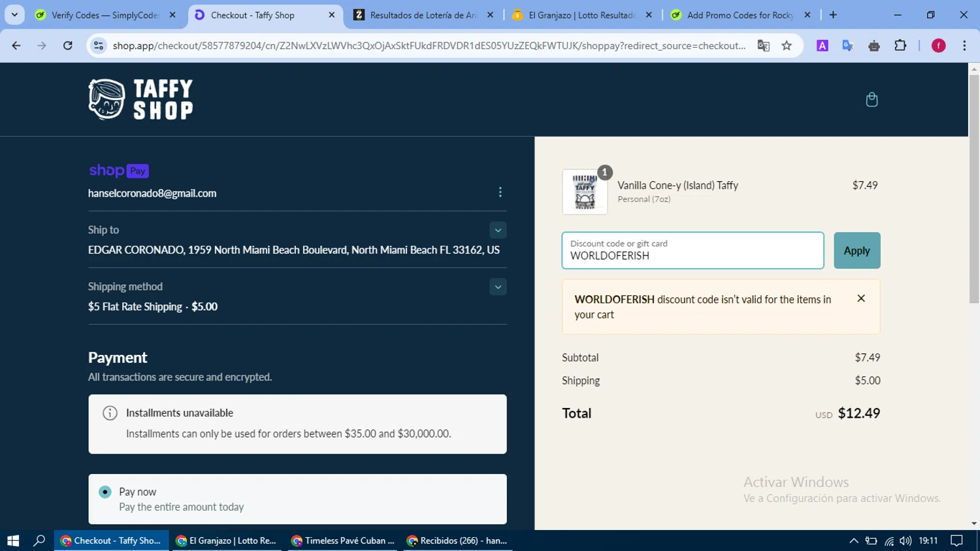The height and width of the screenshot is (551, 980).
Task: Reload the checkout page
Action: point(67,46)
